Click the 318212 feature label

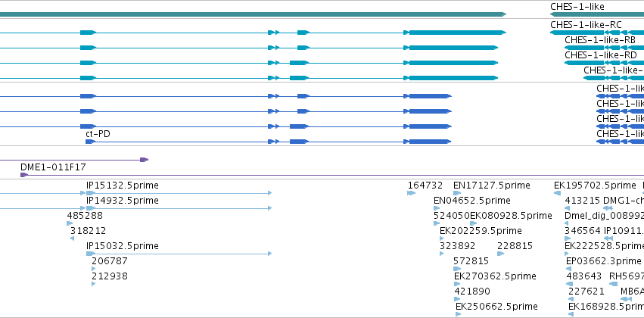coord(88,230)
